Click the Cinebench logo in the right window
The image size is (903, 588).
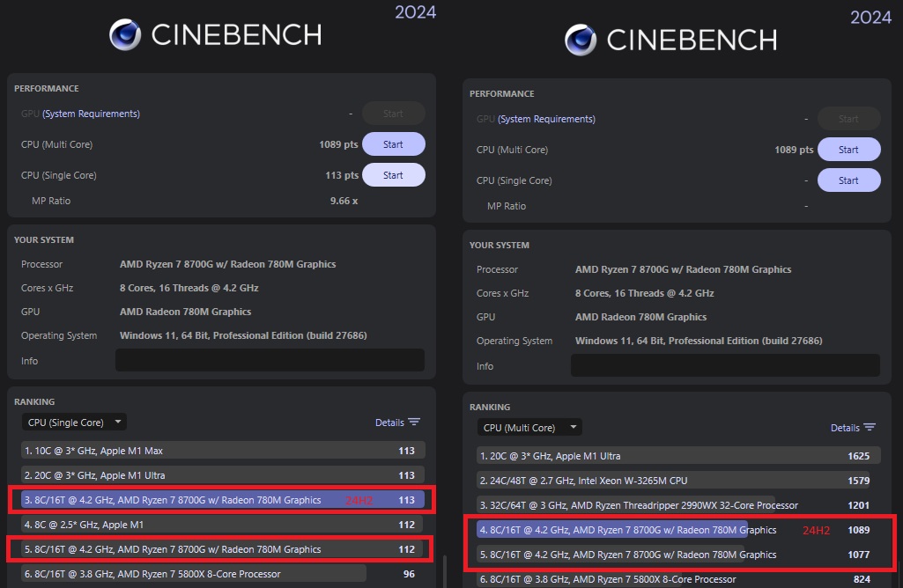coord(583,40)
